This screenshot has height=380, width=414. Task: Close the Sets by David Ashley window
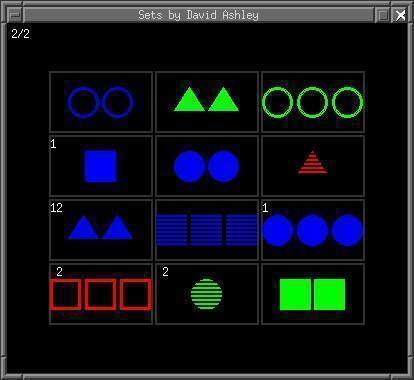[400, 15]
